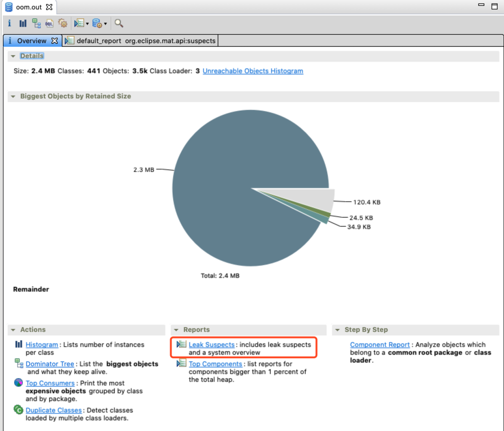Click the Dominator Tree icon under Actions

click(x=19, y=363)
